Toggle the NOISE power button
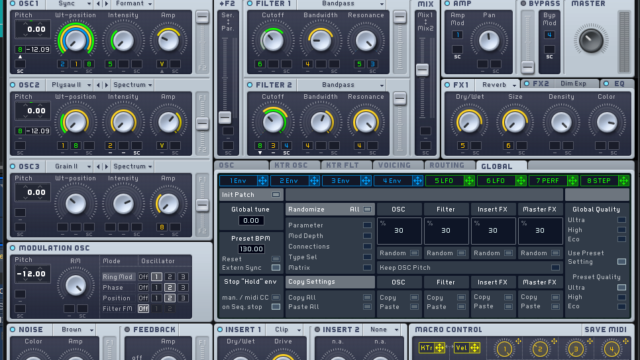 (13, 329)
